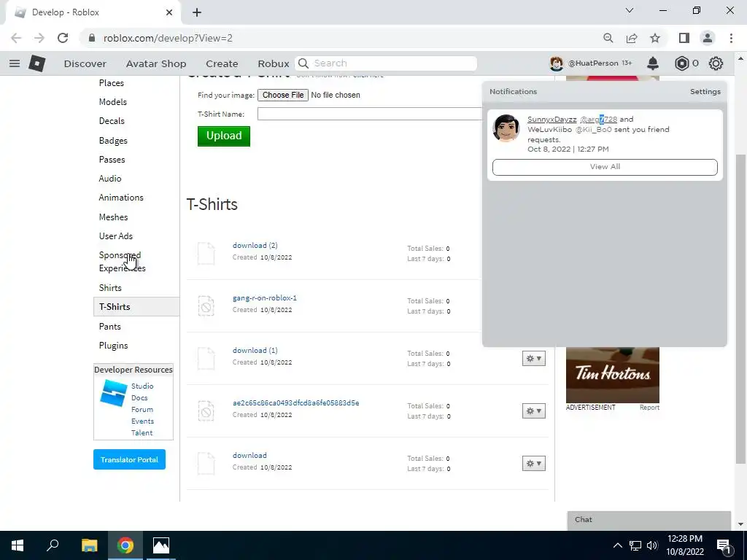Select Audio in the sidebar

pos(110,179)
